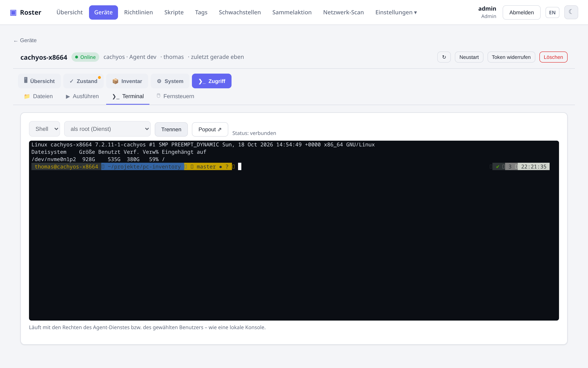The image size is (588, 368).
Task: Select the Zugriff tab
Action: 212,81
